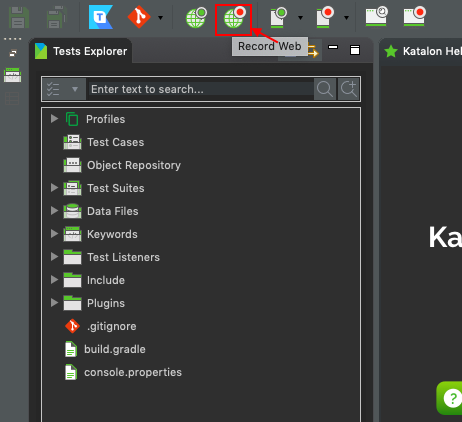The height and width of the screenshot is (422, 462).
Task: Click the restore view icon in left sidebar
Action: 13,53
